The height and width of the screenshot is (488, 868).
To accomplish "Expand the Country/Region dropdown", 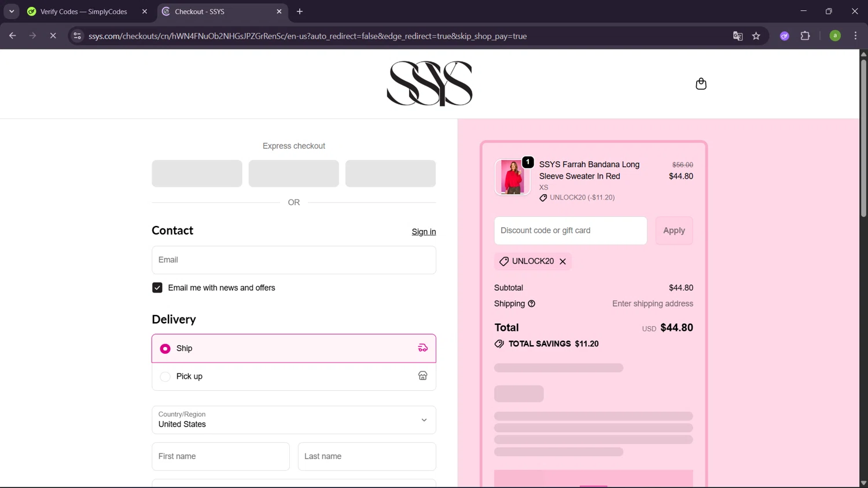I will click(x=293, y=420).
